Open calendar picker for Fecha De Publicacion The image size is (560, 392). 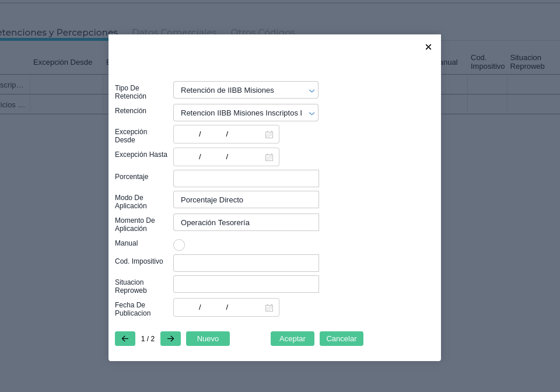click(x=269, y=307)
